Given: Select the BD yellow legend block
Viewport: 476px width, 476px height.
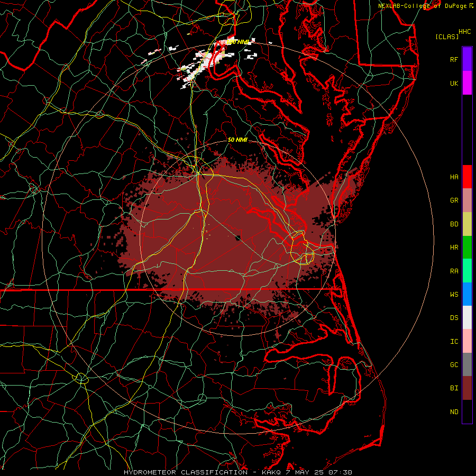Looking at the screenshot, I should 467,224.
